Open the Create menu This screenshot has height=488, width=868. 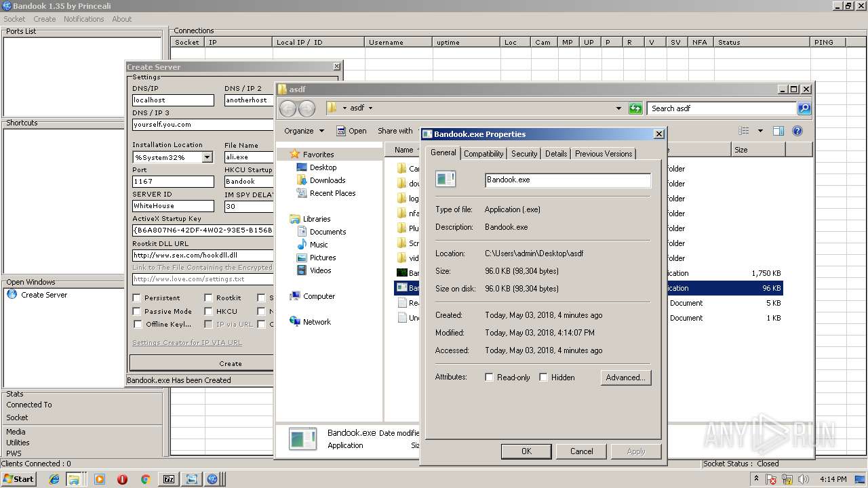[x=45, y=19]
